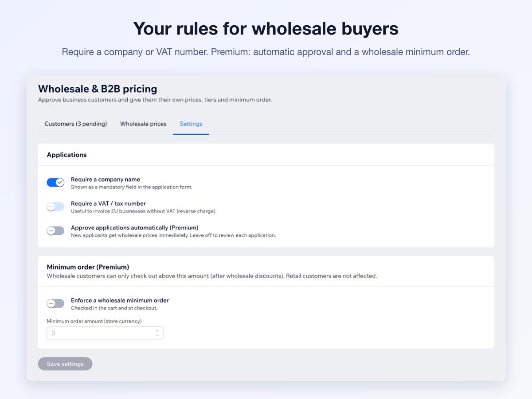532x399 pixels.
Task: Toggle Enforce a wholesale minimum order
Action: coord(55,303)
